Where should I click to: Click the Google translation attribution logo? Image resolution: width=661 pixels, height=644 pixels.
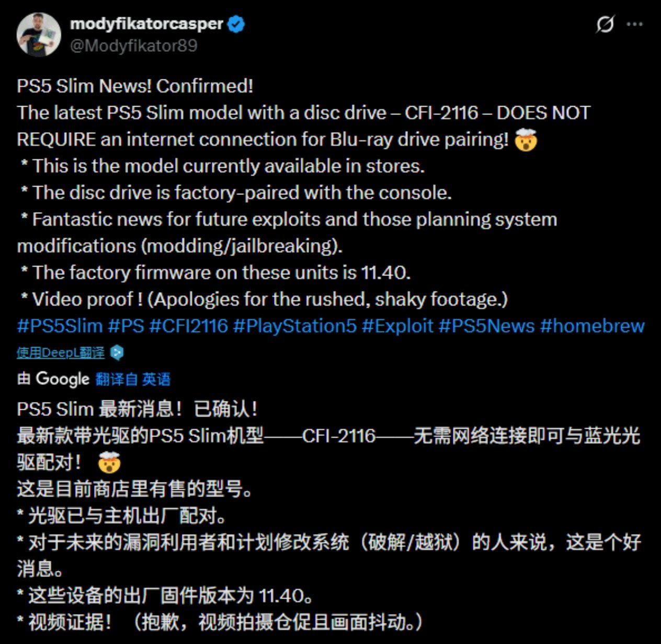pyautogui.click(x=63, y=379)
